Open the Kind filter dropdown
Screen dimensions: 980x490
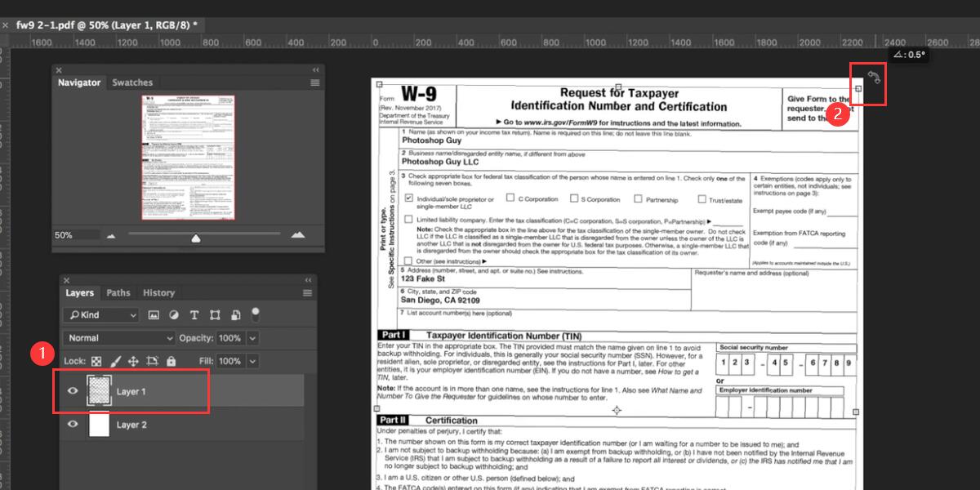tap(100, 314)
